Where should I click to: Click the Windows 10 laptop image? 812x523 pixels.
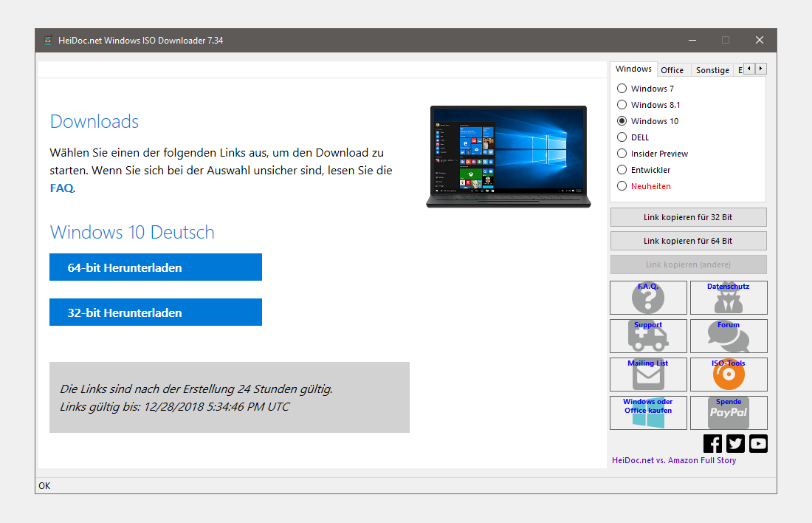pos(509,157)
